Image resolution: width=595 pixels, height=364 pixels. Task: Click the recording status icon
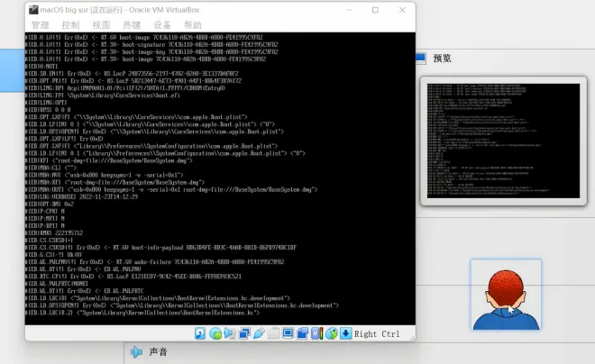point(302,333)
